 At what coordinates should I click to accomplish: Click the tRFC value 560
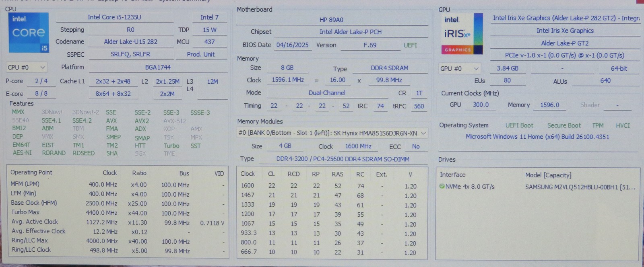pos(419,106)
